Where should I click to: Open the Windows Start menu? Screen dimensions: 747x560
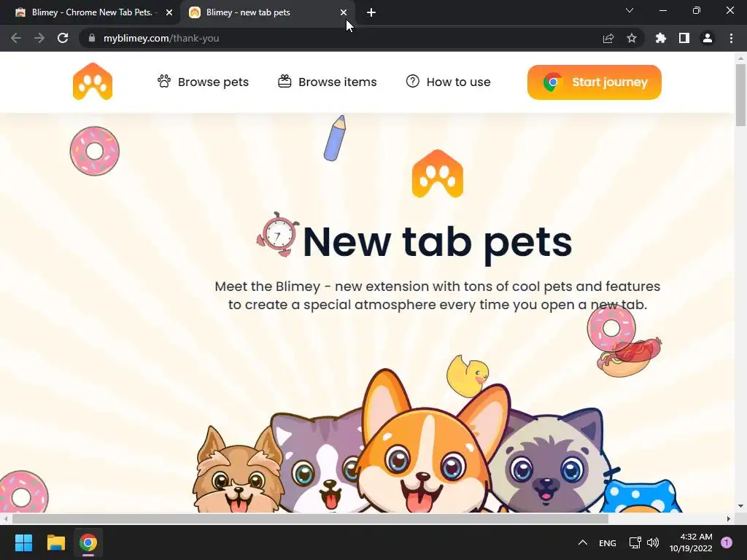click(x=23, y=542)
